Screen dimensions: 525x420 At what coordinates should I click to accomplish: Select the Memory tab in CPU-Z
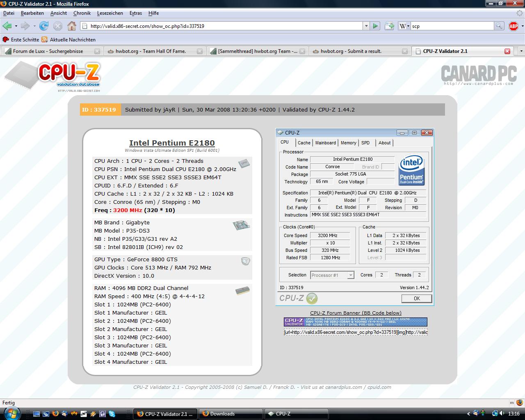coord(348,143)
